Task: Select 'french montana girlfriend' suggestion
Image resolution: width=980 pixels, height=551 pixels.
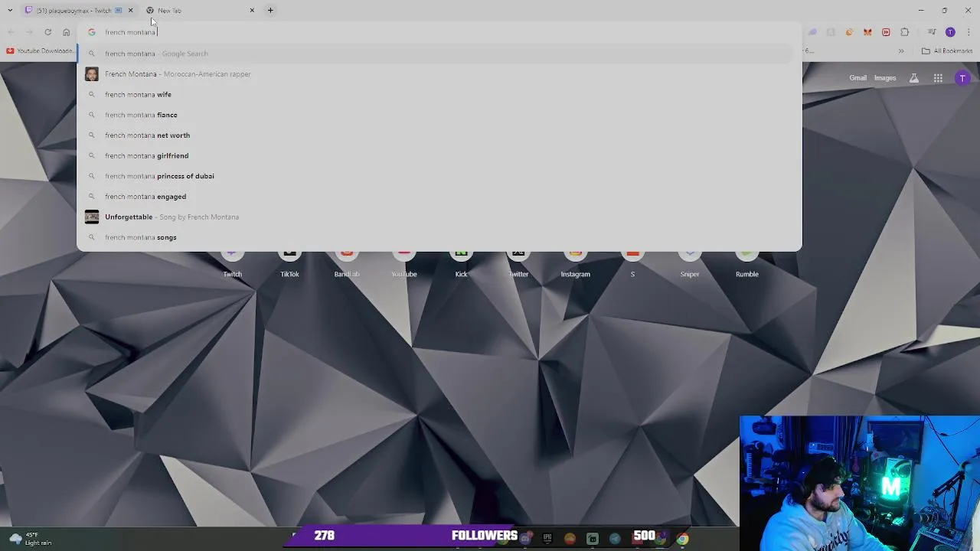Action: tap(439, 155)
